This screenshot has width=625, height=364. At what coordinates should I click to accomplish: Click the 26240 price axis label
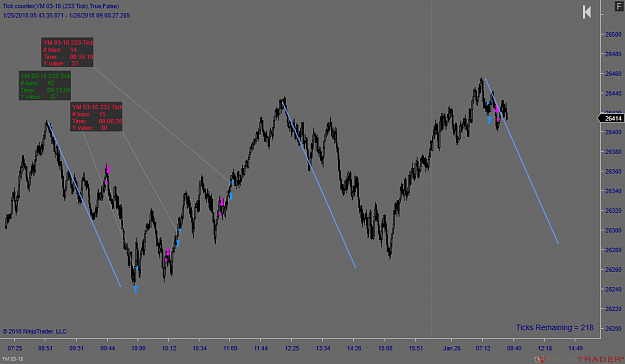(613, 289)
